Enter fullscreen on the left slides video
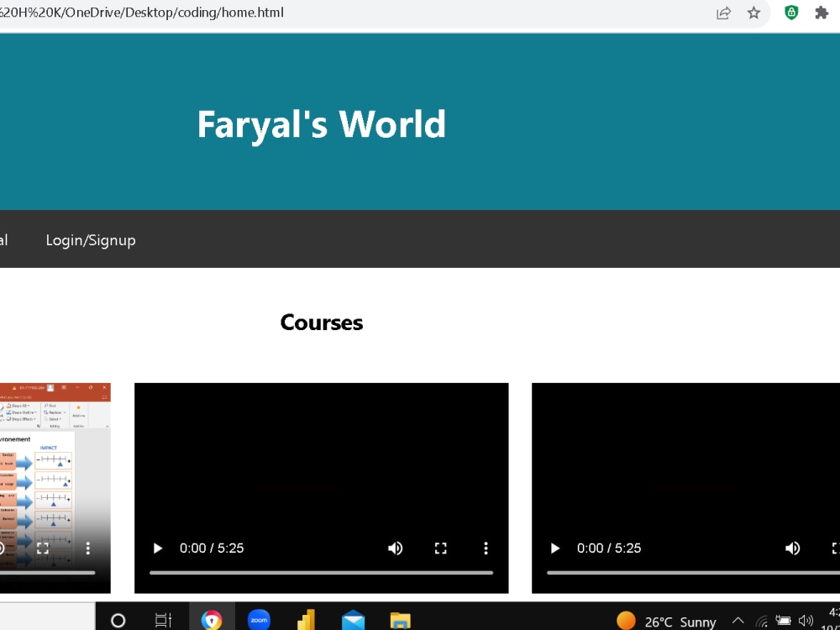The height and width of the screenshot is (630, 840). tap(42, 548)
